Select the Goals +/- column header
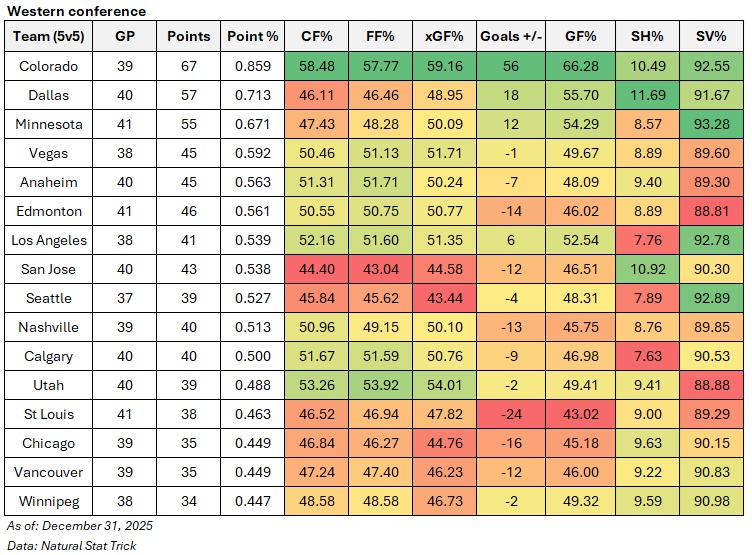The height and width of the screenshot is (555, 752). coord(511,37)
